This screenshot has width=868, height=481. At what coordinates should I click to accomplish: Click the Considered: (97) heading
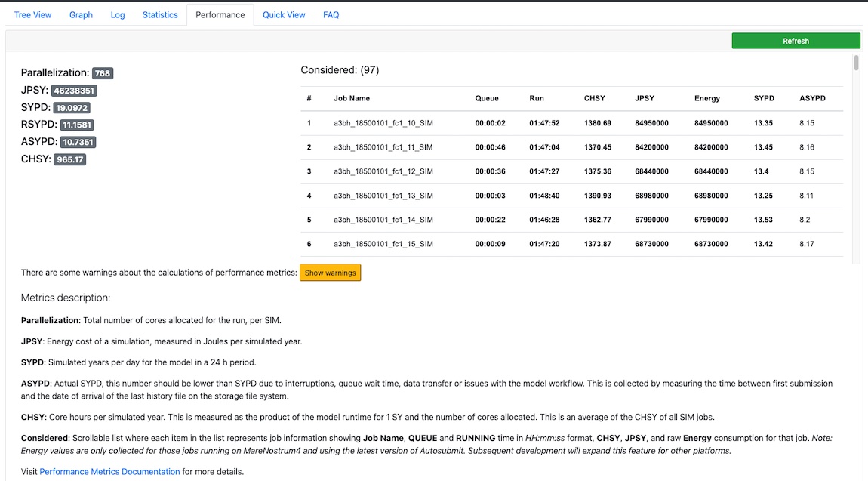pyautogui.click(x=340, y=70)
